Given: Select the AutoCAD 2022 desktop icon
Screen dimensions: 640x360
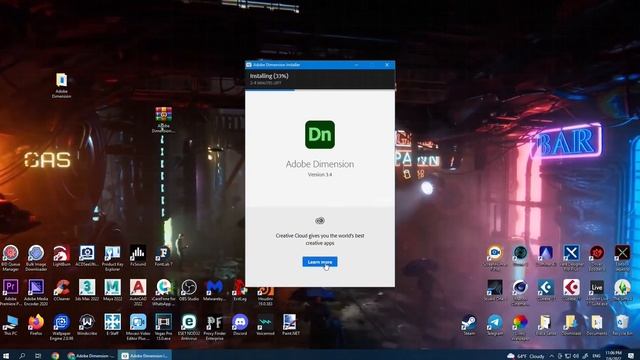Looking at the screenshot, I should pos(138,293).
